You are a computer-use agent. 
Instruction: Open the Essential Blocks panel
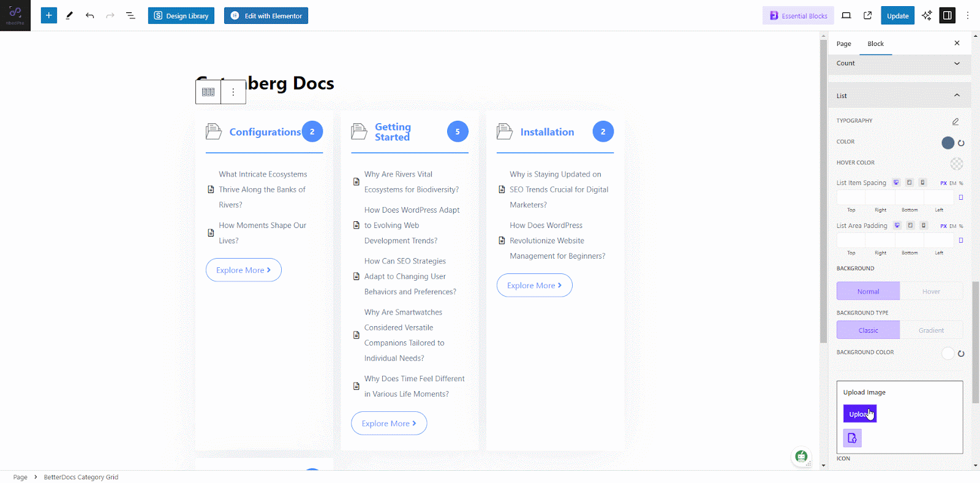coord(798,16)
